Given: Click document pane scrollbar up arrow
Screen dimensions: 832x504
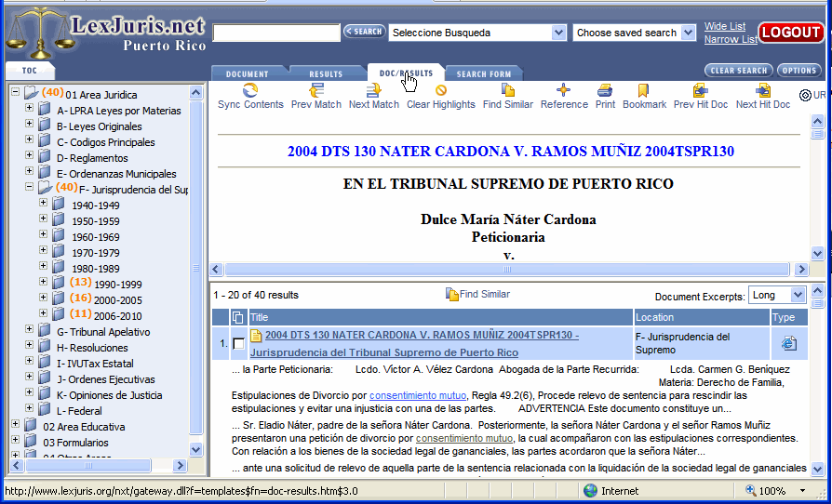Looking at the screenshot, I should pos(818,121).
